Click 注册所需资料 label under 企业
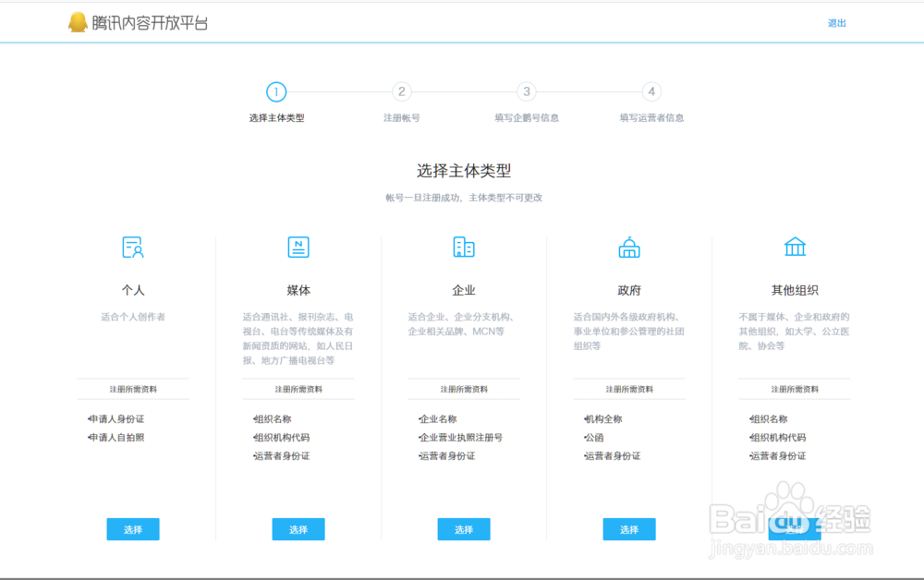The height and width of the screenshot is (580, 924). 464,389
